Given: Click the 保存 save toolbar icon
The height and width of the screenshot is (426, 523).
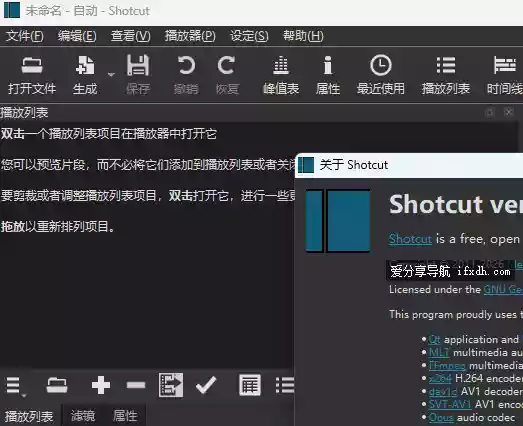Looking at the screenshot, I should 138,75.
